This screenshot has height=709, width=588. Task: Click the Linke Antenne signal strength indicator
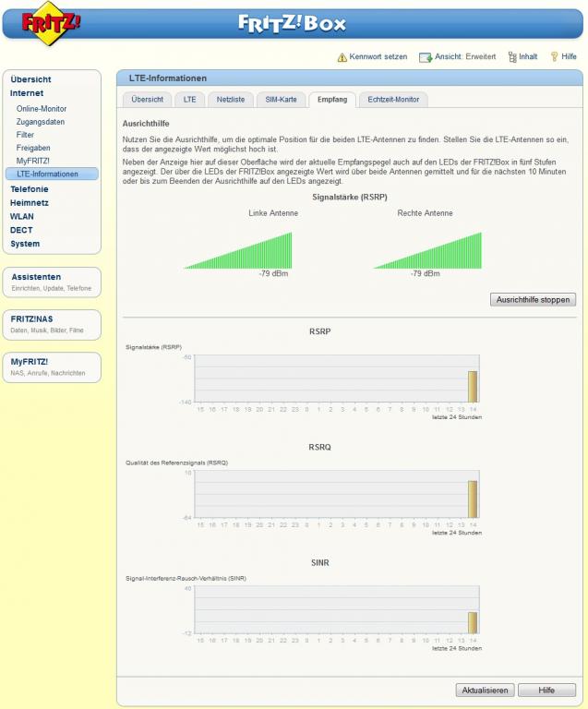tap(238, 250)
